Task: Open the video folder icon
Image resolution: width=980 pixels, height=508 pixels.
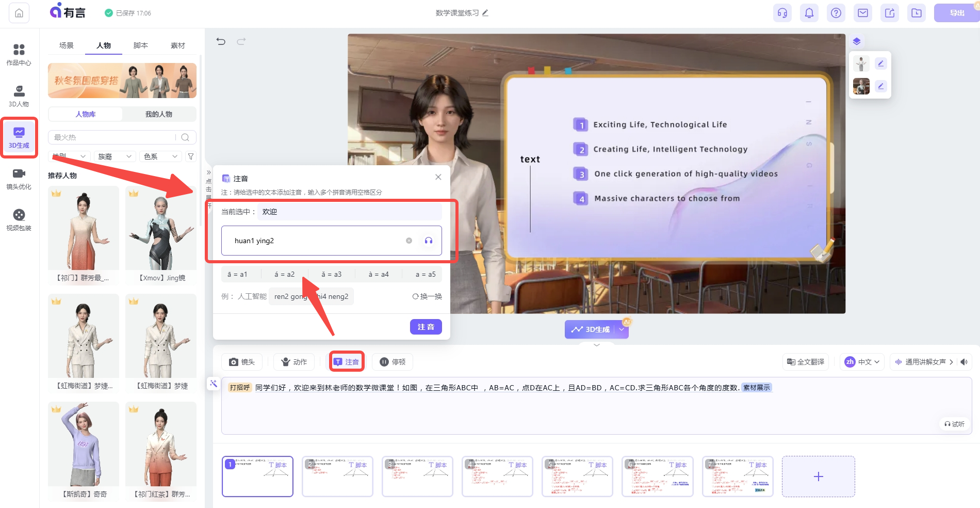Action: pos(917,13)
